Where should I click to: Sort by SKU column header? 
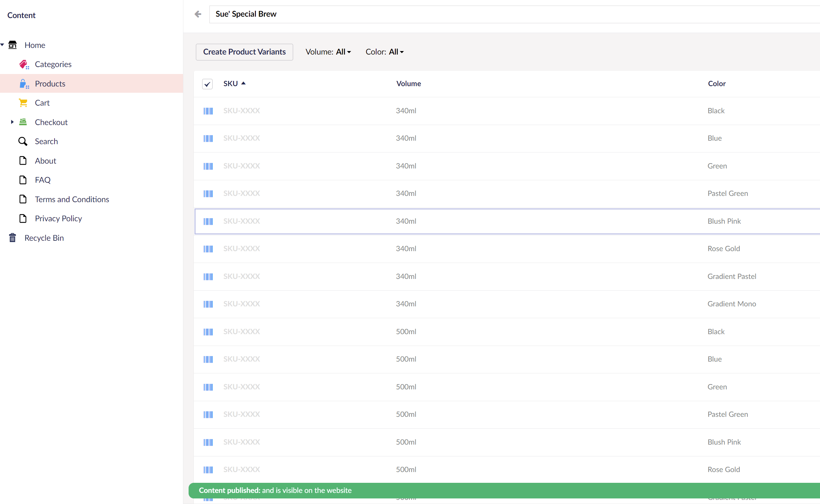point(234,83)
